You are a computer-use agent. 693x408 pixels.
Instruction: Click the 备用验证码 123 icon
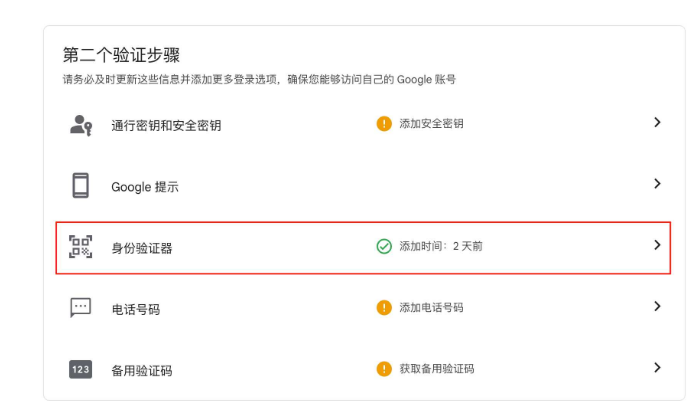(81, 369)
